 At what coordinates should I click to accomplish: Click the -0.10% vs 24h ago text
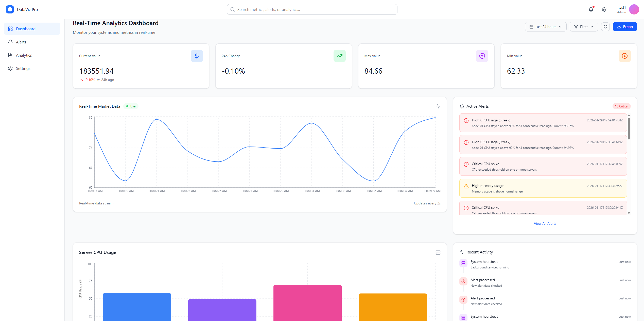point(97,80)
